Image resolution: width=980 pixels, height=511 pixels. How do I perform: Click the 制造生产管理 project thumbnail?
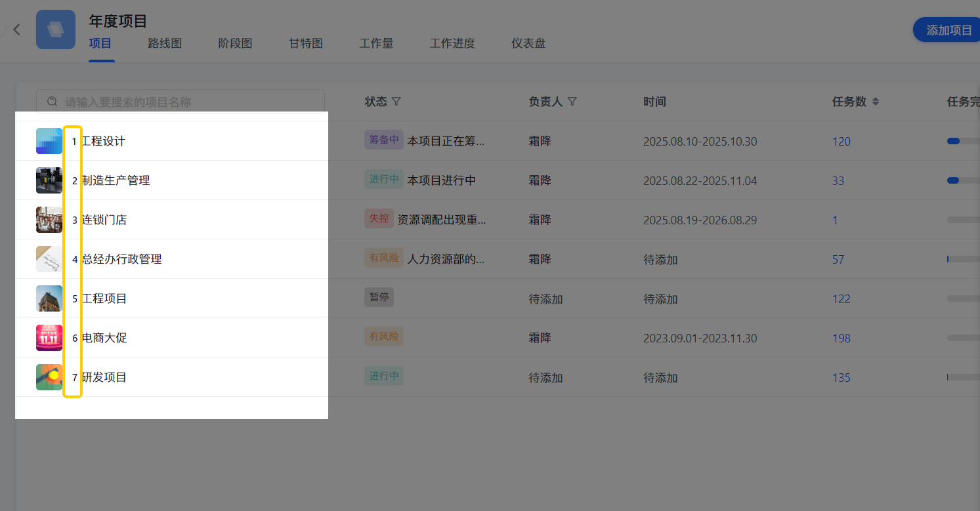point(49,180)
